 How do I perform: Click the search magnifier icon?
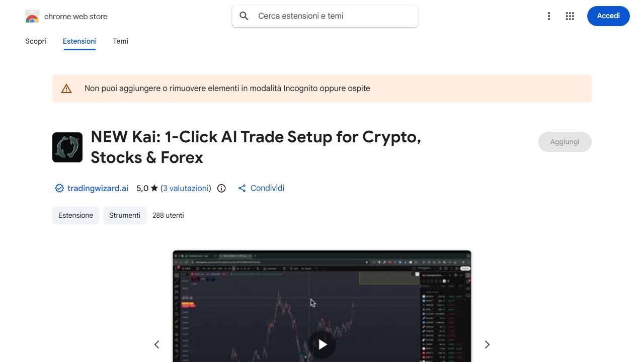click(x=244, y=16)
